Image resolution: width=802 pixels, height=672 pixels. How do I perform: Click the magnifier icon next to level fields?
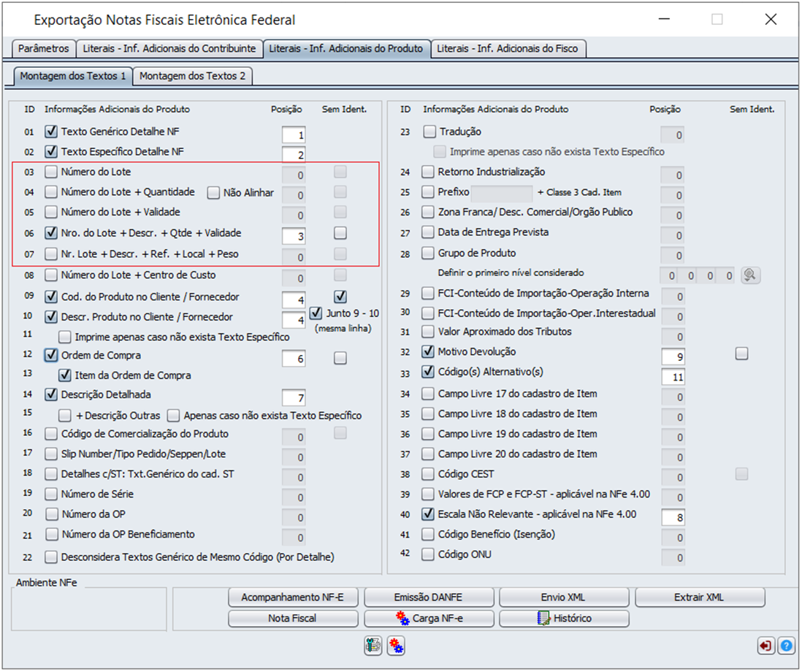(x=750, y=275)
